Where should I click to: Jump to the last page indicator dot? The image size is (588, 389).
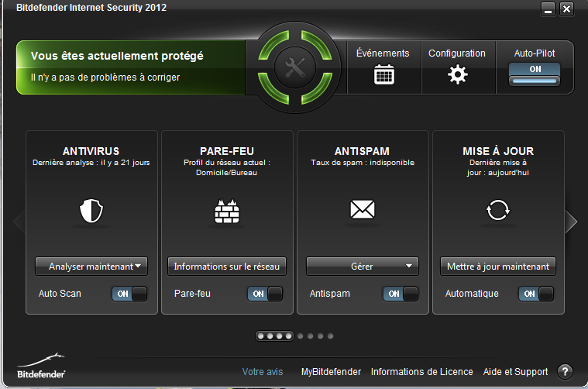click(330, 336)
